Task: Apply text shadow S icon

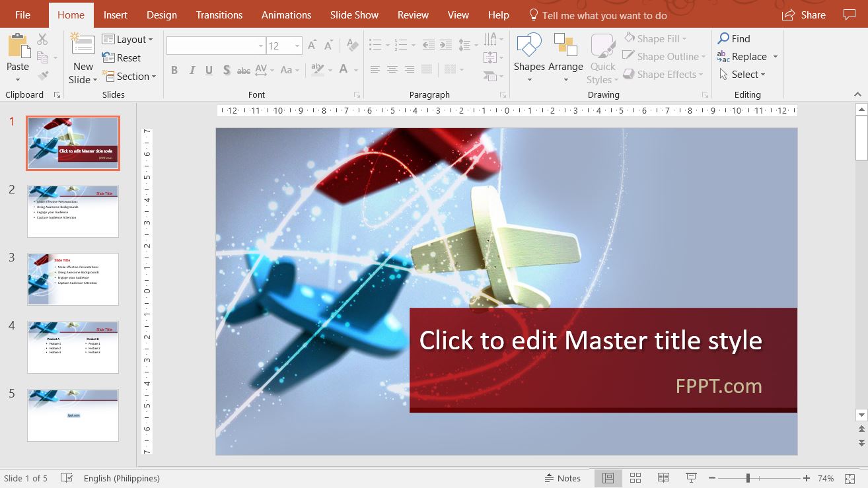Action: pos(227,69)
